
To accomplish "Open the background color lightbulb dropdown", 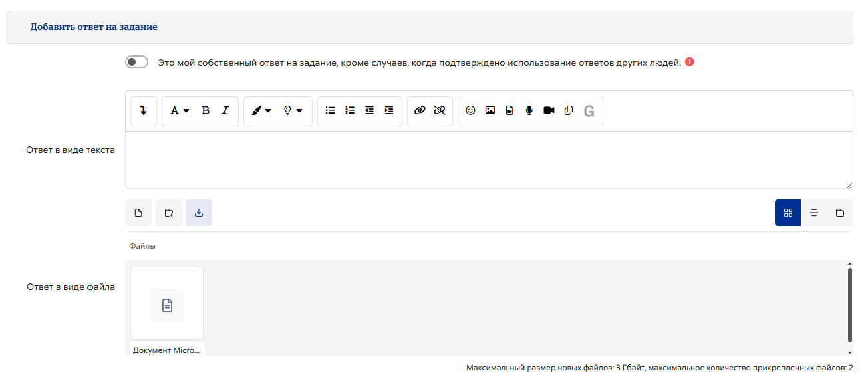I will (293, 111).
